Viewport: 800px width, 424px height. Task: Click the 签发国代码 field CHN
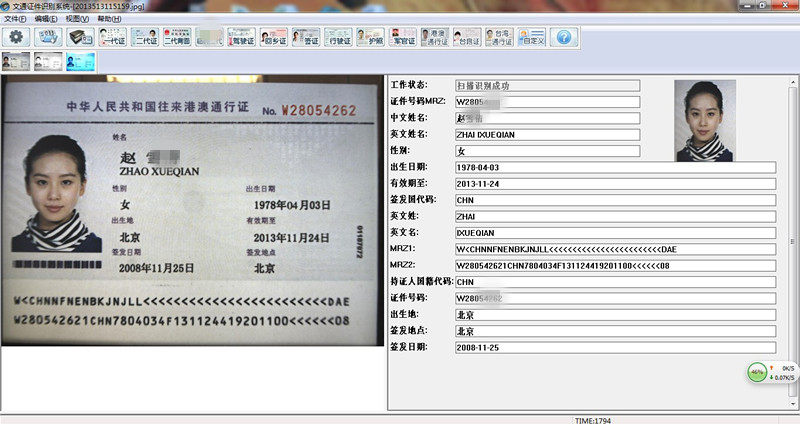615,200
